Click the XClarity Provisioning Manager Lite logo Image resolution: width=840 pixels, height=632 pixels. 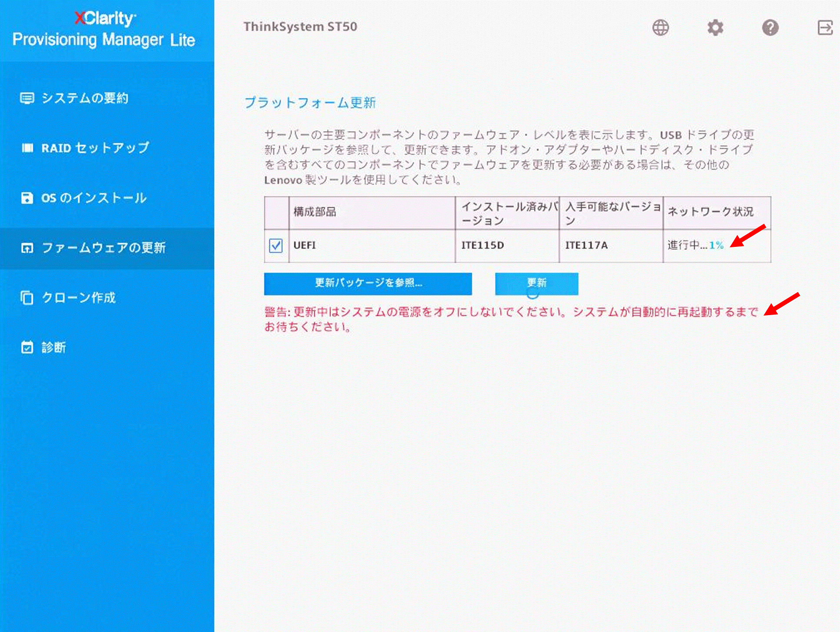pos(104,30)
